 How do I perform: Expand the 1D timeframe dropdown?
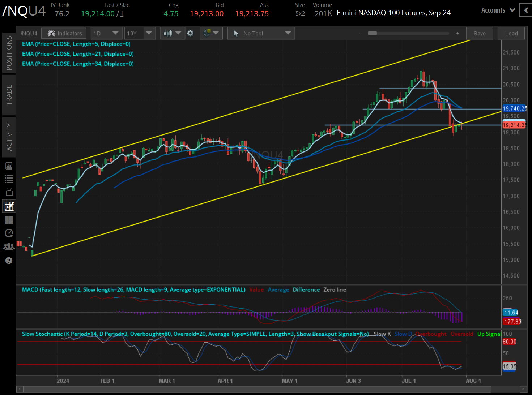(x=106, y=33)
